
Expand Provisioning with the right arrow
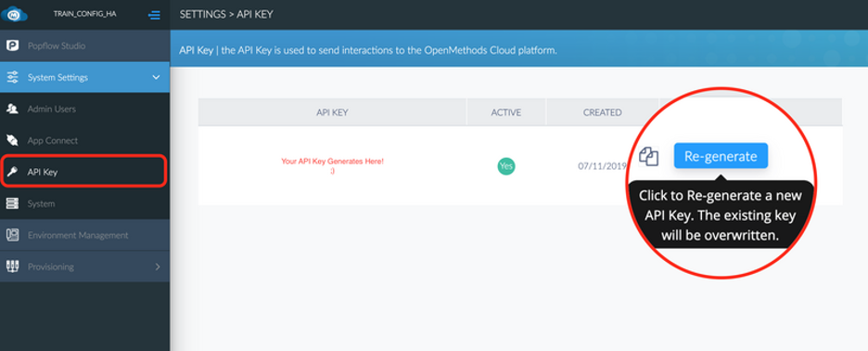click(158, 266)
